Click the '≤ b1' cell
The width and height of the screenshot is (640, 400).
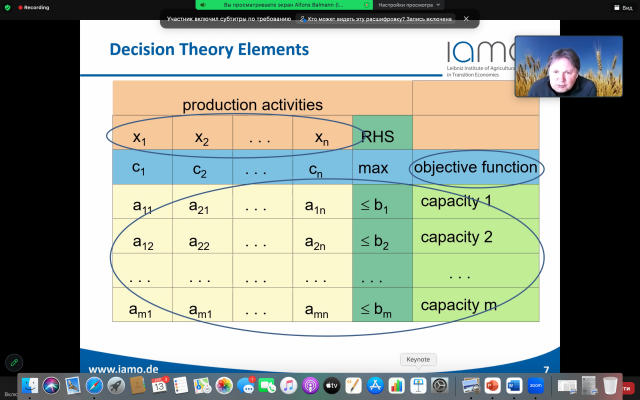click(x=382, y=202)
